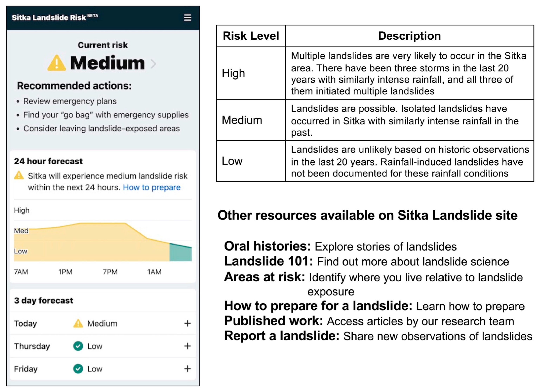
Task: Click the Sitka Landslide Risk title
Action: [x=49, y=18]
